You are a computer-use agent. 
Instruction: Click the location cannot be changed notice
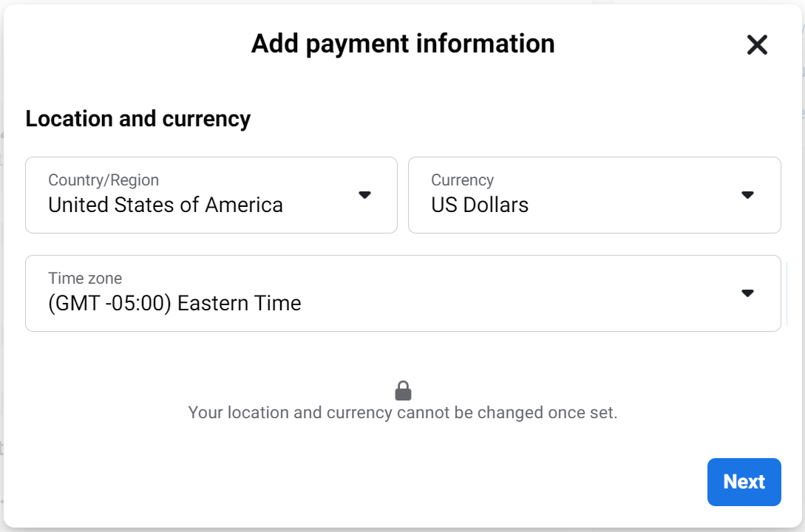pos(403,412)
